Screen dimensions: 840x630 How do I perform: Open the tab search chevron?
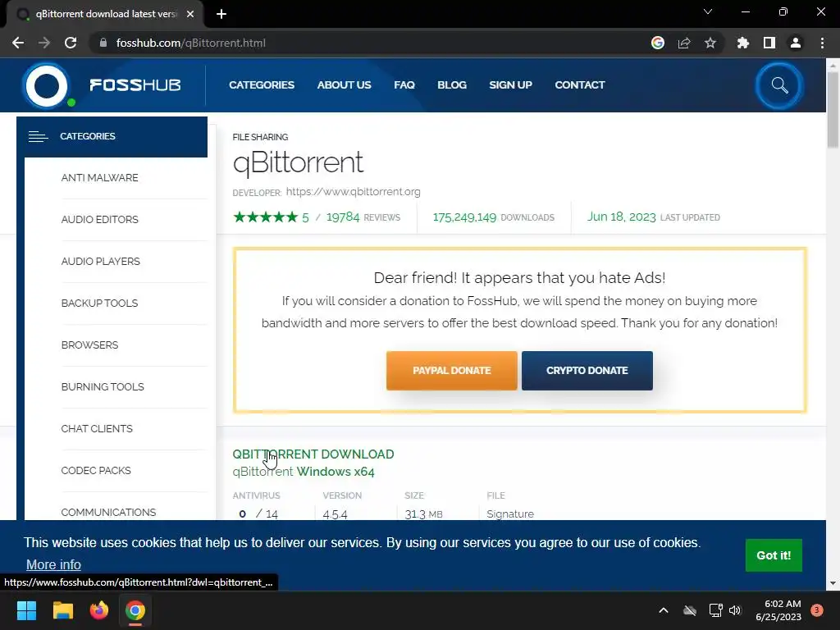click(708, 11)
